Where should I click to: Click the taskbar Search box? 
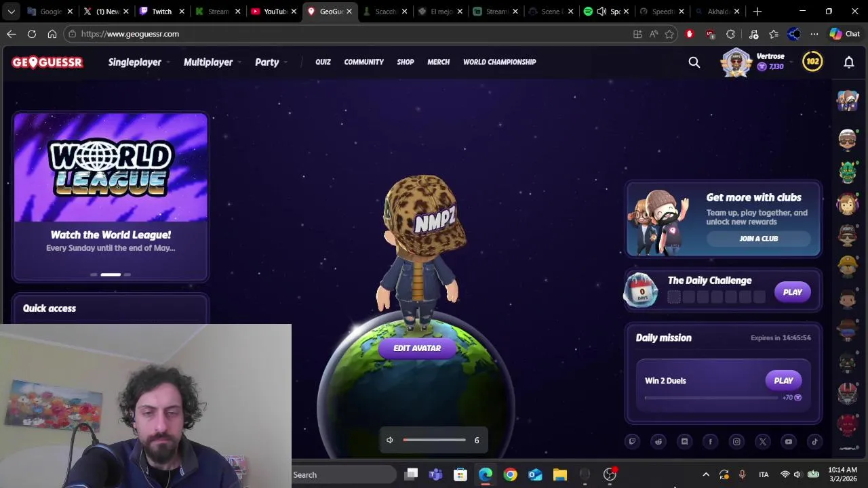[344, 474]
